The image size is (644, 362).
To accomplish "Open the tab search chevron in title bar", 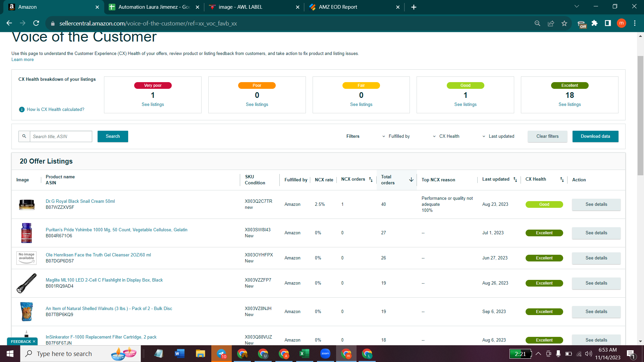I will click(577, 6).
